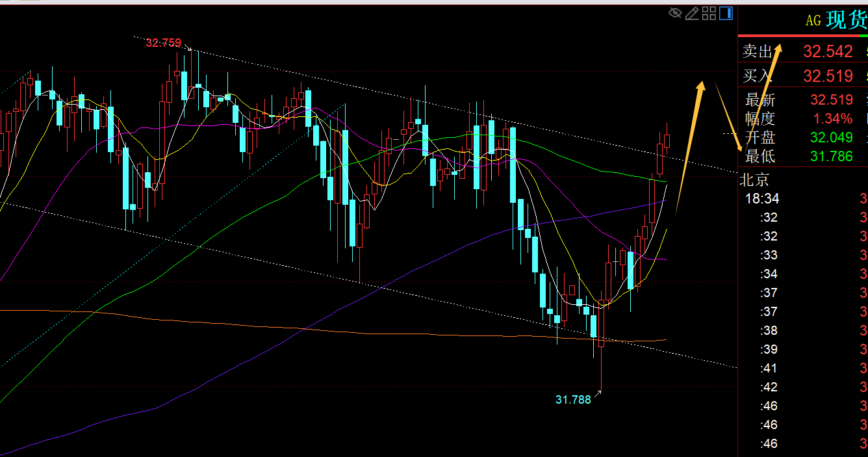Select the :41 tick row
Screen dimensions: 868x457
pyautogui.click(x=803, y=369)
